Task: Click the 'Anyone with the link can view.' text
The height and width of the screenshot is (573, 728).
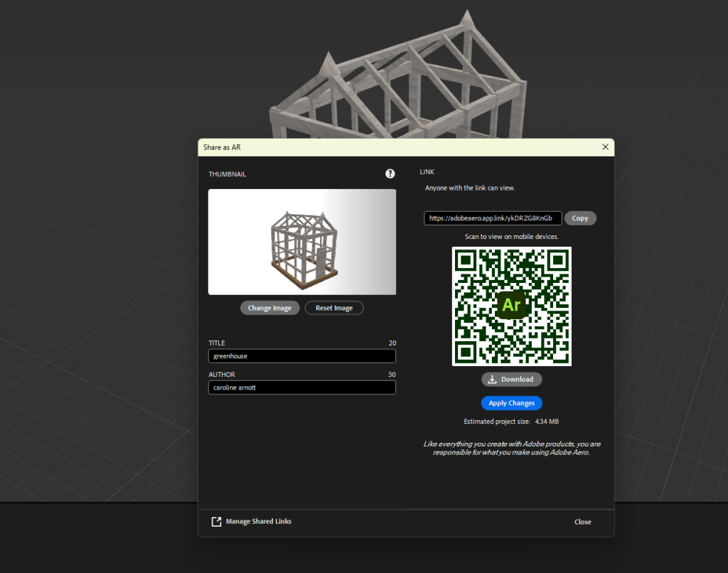Action: tap(471, 188)
